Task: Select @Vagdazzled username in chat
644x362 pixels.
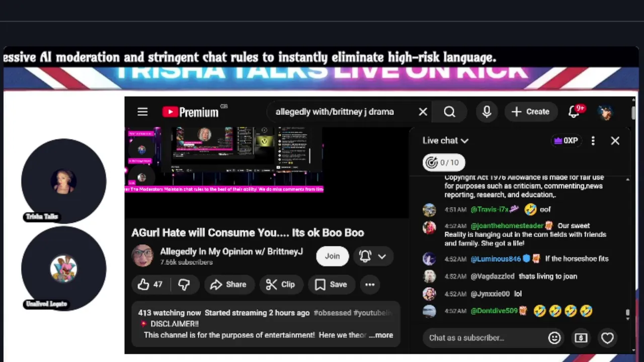Action: 493,276
